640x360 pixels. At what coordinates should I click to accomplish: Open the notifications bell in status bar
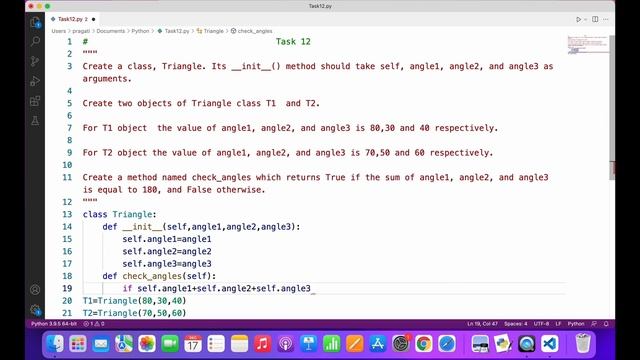pos(606,324)
